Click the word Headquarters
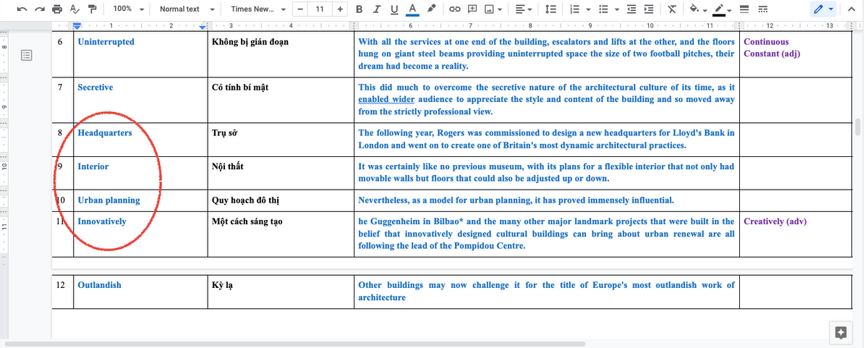 (105, 133)
